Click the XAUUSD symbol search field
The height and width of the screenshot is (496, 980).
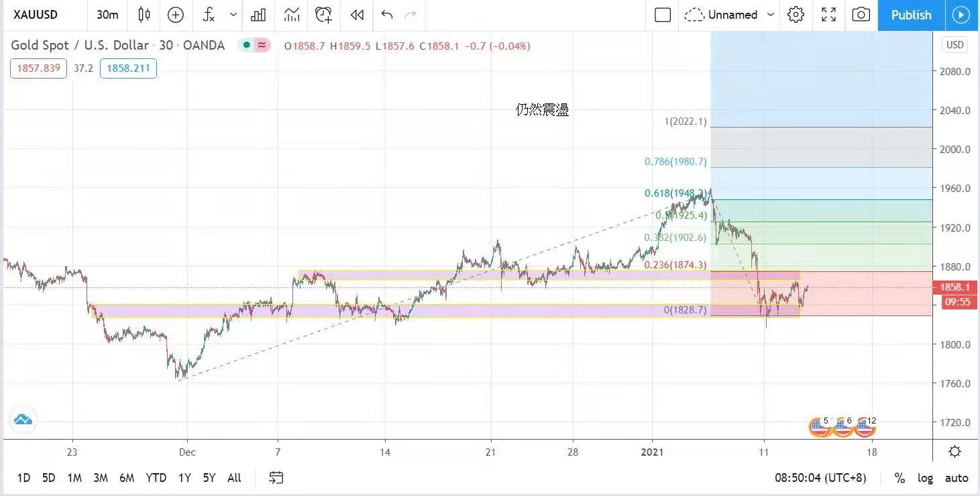click(36, 15)
